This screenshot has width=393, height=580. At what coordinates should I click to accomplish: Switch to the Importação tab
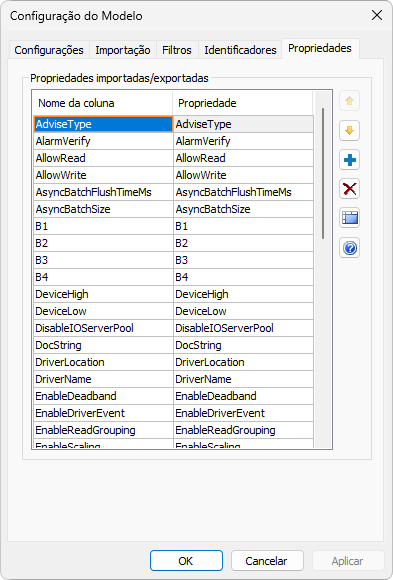point(123,50)
